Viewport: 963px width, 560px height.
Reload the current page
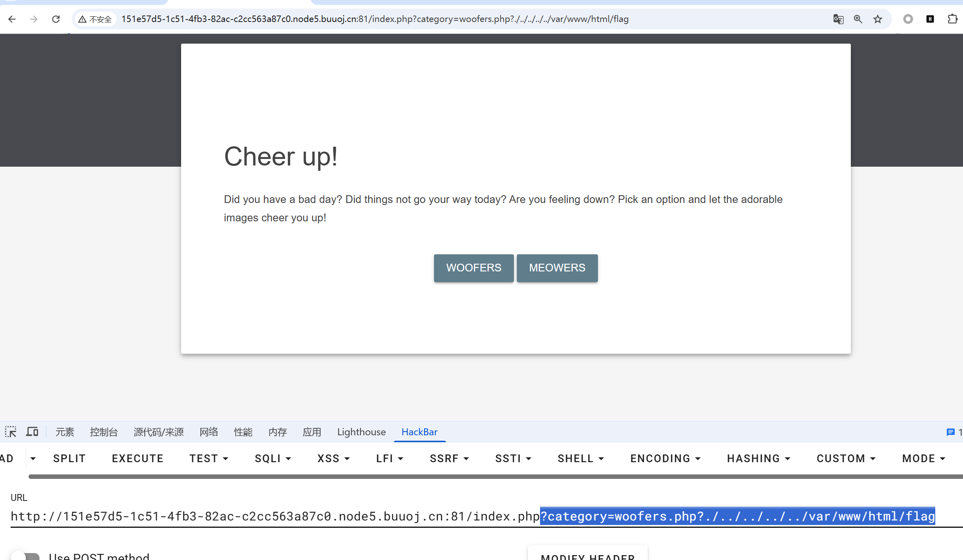pos(56,19)
